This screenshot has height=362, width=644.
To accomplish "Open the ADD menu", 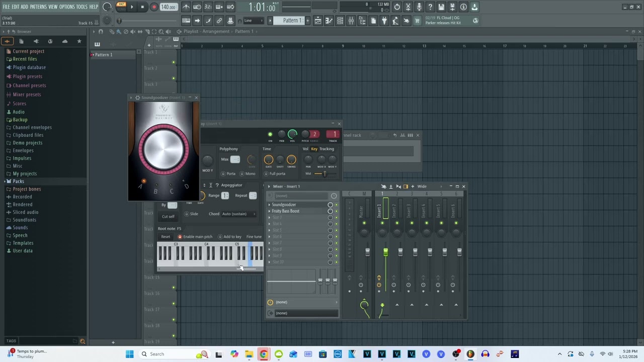I will point(24,7).
